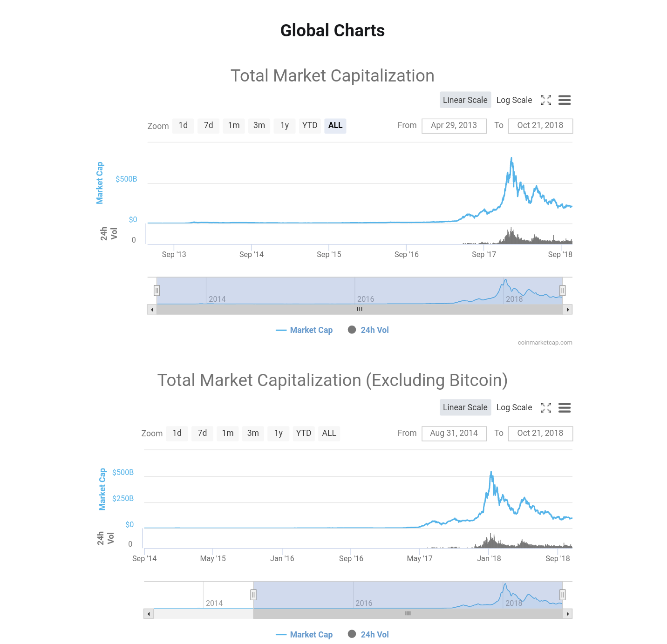
Task: Switch top chart to Log Scale
Action: [x=514, y=100]
